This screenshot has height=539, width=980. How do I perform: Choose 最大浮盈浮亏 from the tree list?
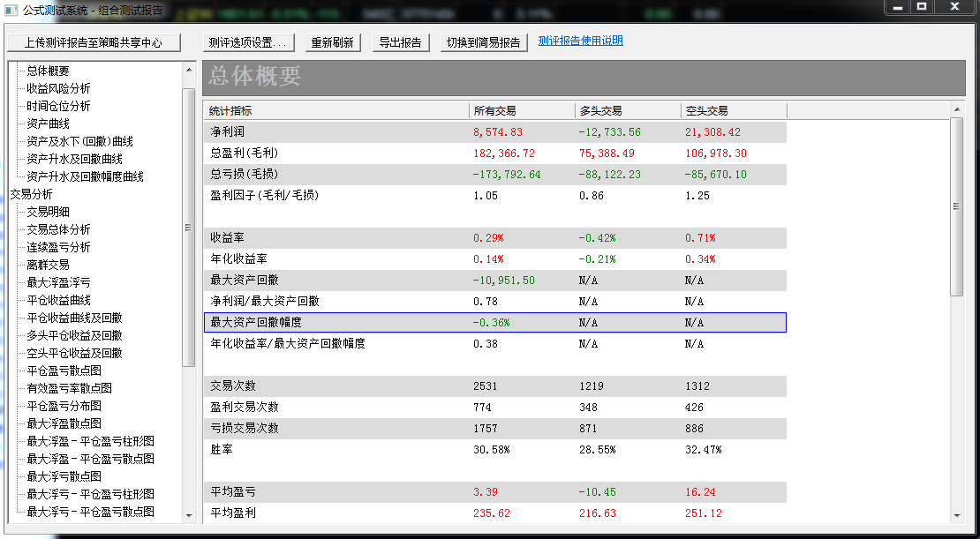[x=58, y=282]
